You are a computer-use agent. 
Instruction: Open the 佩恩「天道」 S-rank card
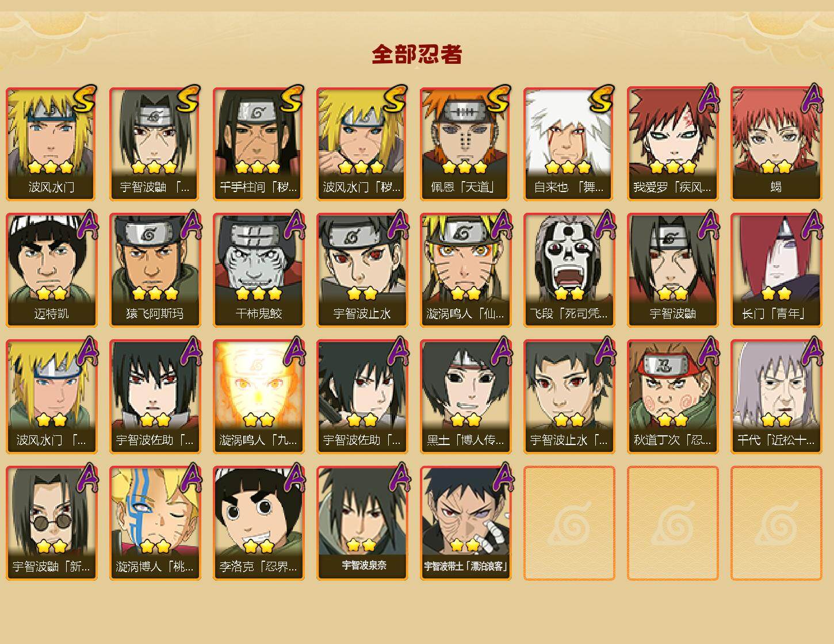point(466,143)
